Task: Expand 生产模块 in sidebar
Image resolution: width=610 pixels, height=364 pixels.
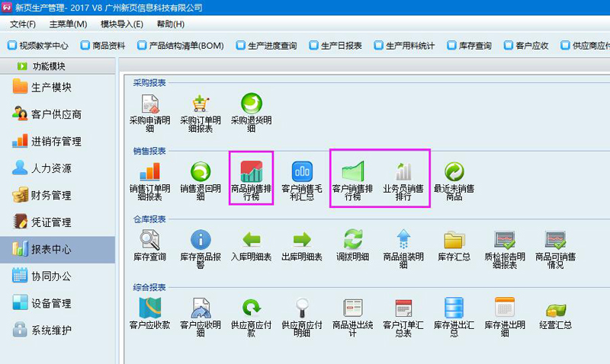Action: pos(51,88)
